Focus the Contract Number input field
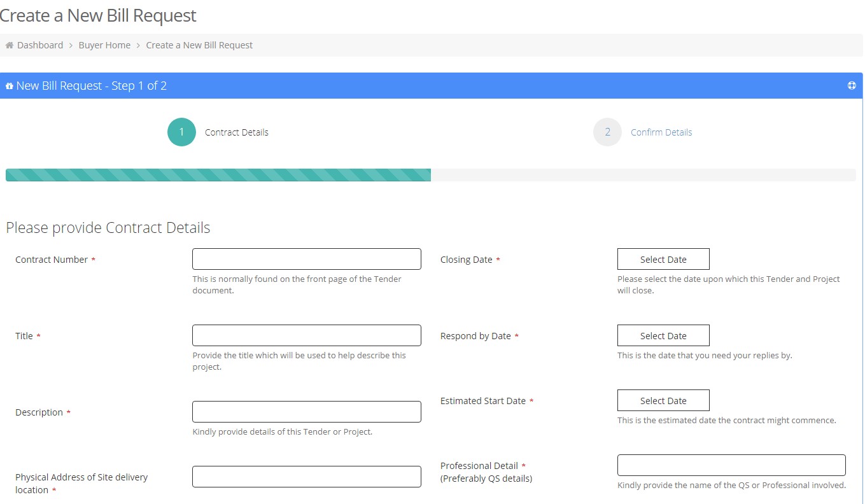Viewport: 865px width, 504px height. coord(307,259)
